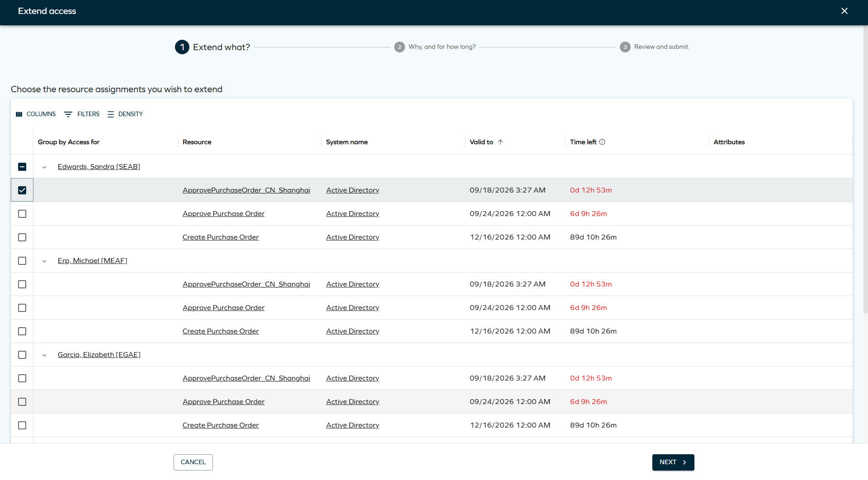Open Erp, Michael [MEAF] link
This screenshot has width=868, height=480.
(93, 261)
